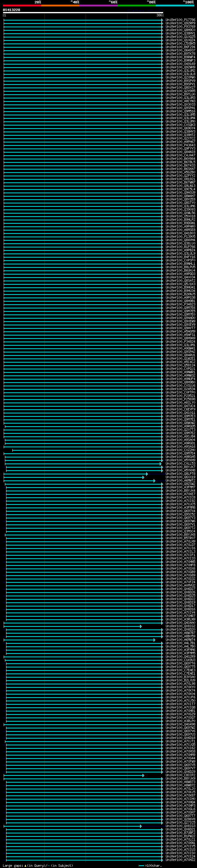Click the alignment bar for UniRef100_C8CCP2

tap(74, 775)
